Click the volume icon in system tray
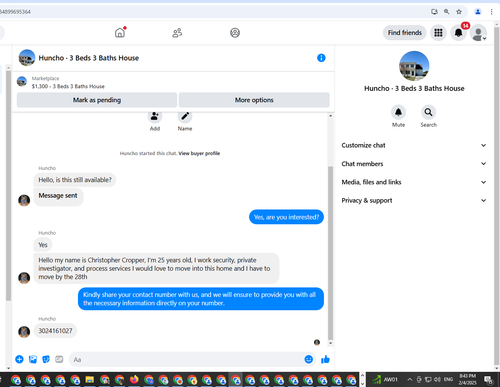Viewport: 500px width, 387px height. (x=437, y=379)
